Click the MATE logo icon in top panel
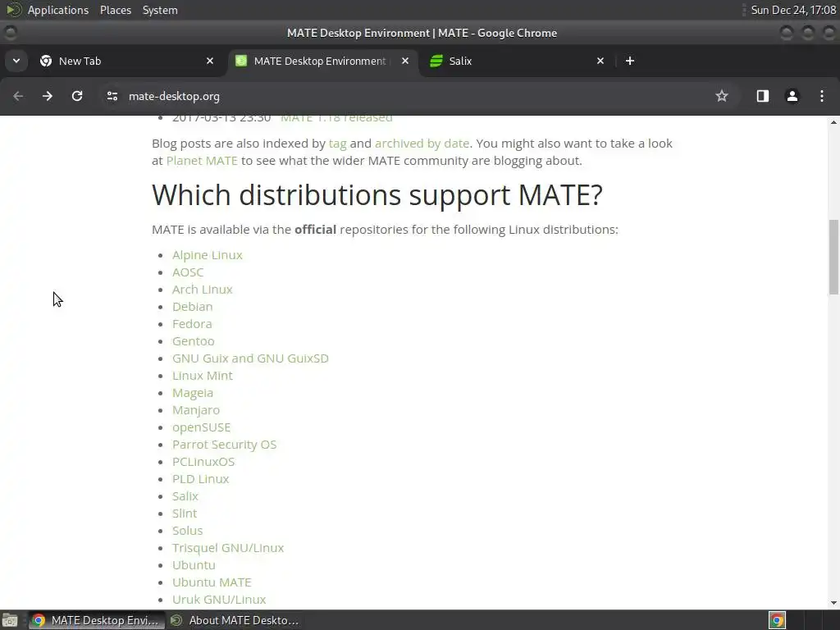The image size is (840, 630). tap(13, 10)
